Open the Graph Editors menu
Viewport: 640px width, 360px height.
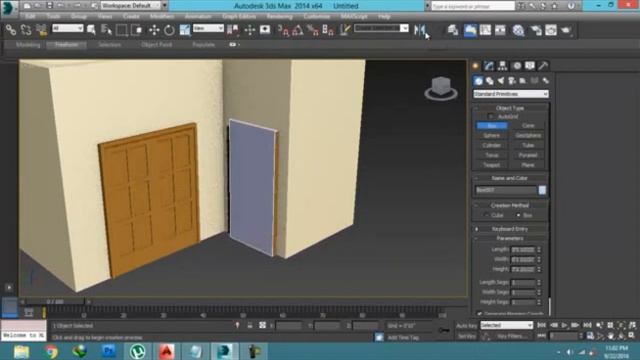(x=239, y=16)
